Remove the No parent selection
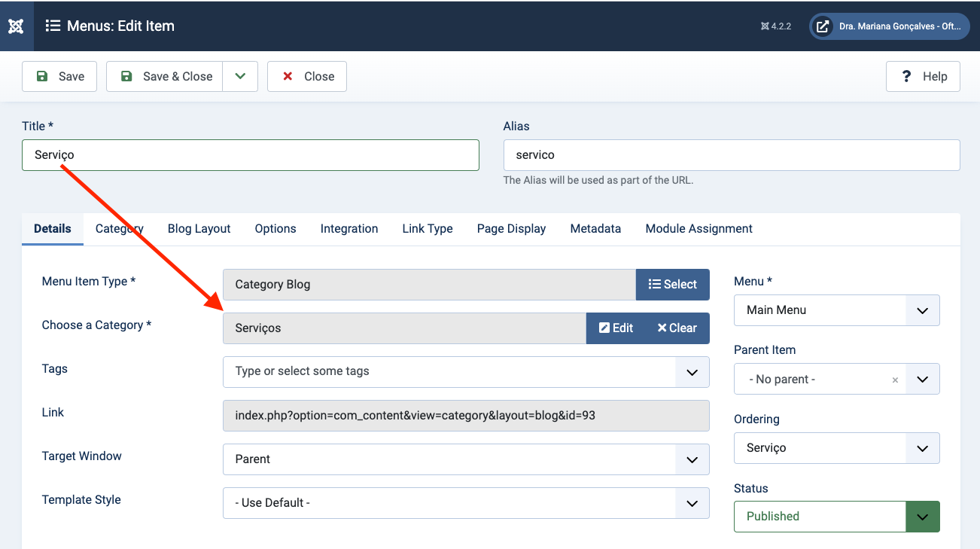 [x=895, y=380]
